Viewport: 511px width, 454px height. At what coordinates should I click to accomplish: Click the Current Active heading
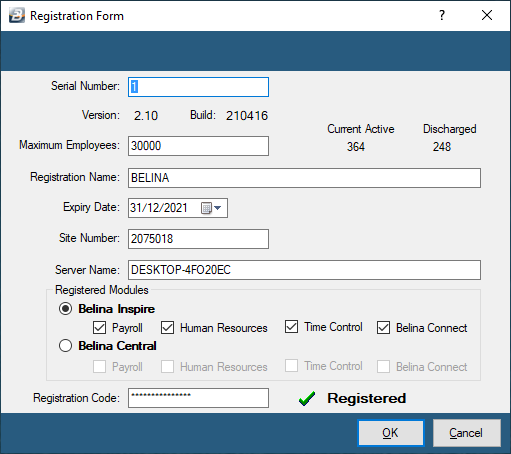(x=361, y=129)
